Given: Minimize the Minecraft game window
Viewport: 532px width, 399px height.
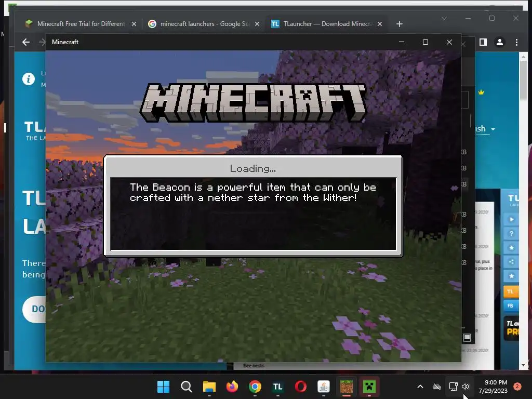Looking at the screenshot, I should (x=402, y=42).
